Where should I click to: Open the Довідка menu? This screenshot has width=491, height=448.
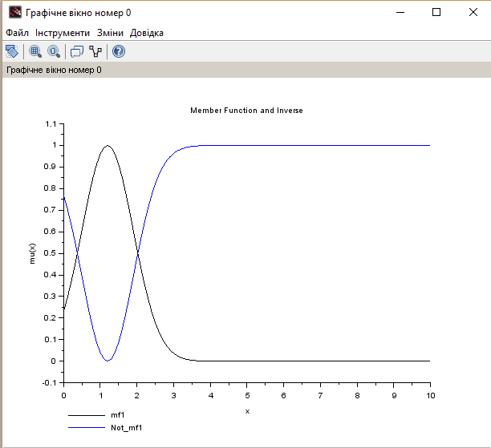[x=147, y=33]
